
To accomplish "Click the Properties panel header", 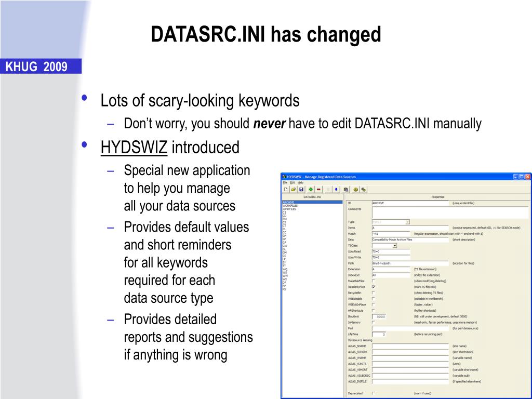I will [437, 197].
